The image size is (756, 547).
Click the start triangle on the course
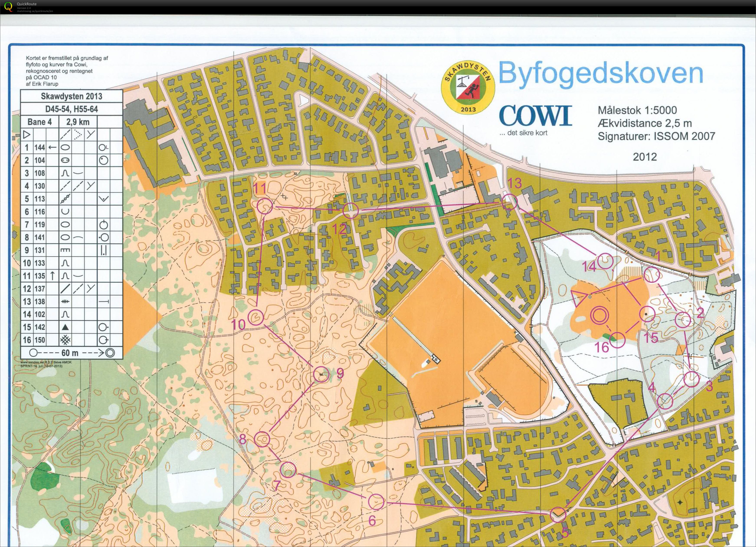pyautogui.click(x=579, y=298)
